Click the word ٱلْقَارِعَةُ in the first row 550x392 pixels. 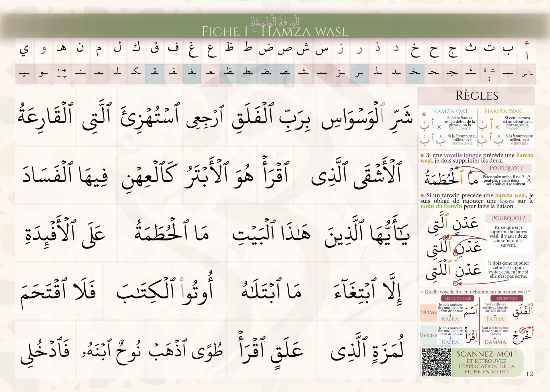(45, 116)
